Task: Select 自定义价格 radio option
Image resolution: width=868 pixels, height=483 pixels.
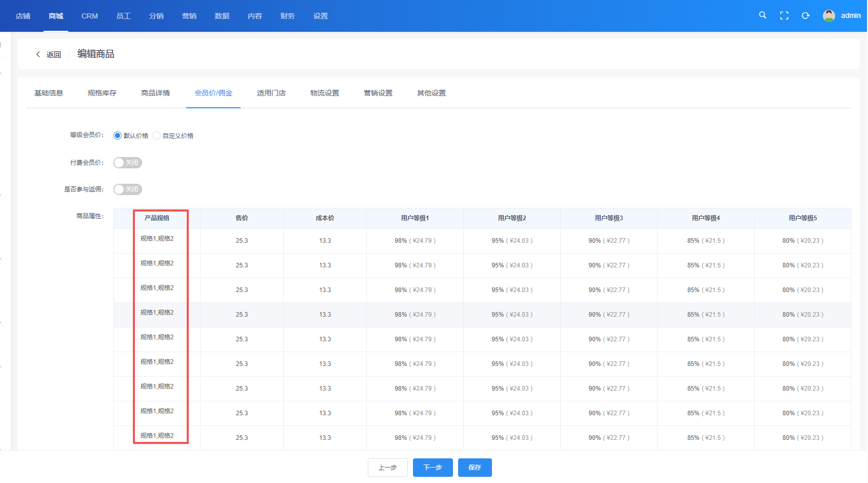Action: (x=156, y=136)
